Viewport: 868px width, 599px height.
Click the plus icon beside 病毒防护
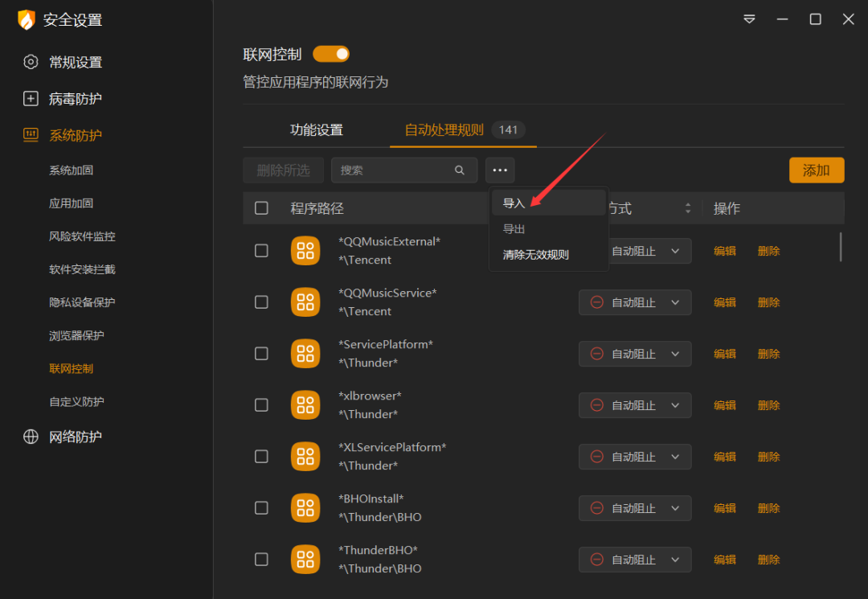31,99
